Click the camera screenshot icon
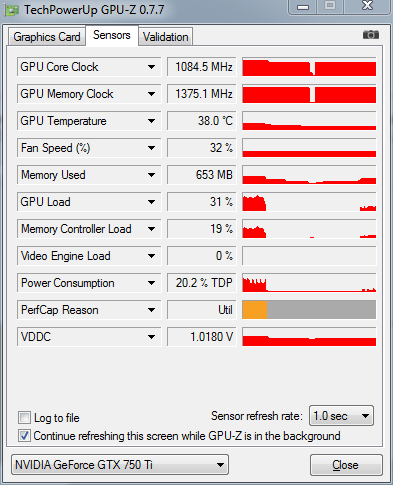This screenshot has width=393, height=485. (371, 34)
